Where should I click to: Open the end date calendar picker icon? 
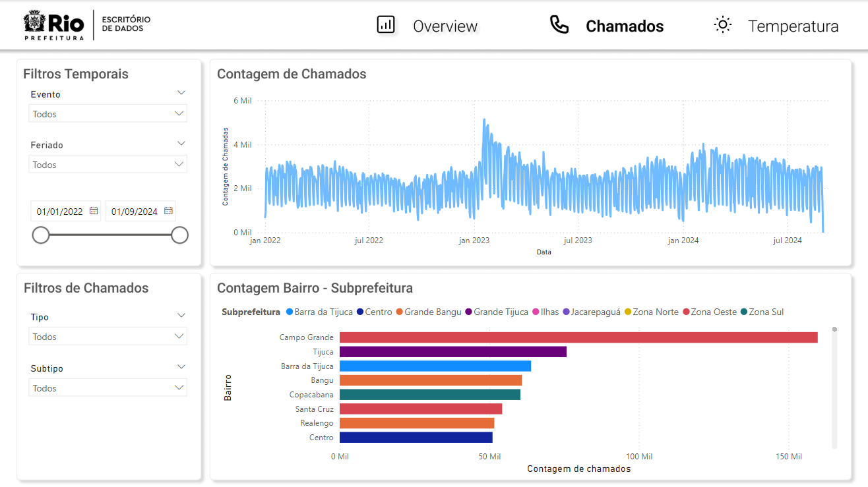[168, 211]
